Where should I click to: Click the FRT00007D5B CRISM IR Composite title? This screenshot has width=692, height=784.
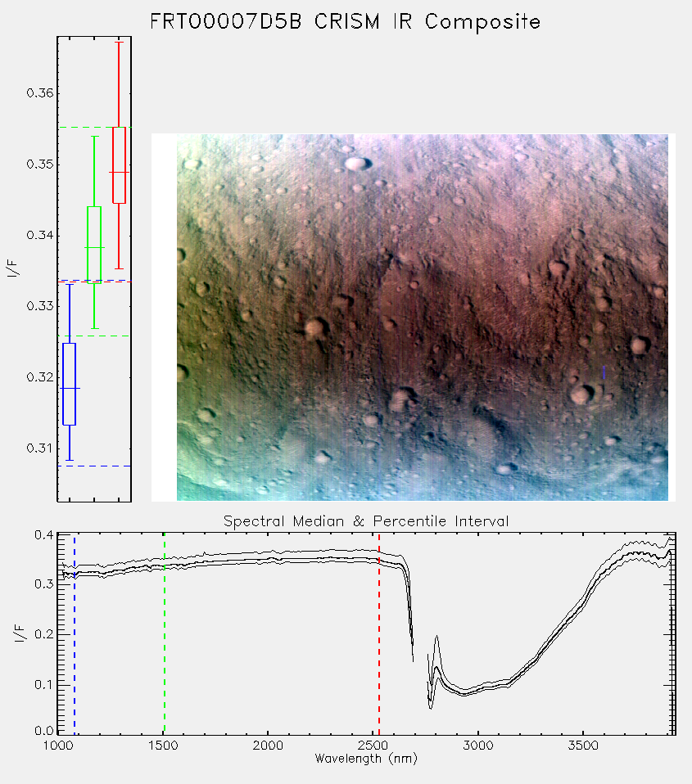(x=346, y=22)
